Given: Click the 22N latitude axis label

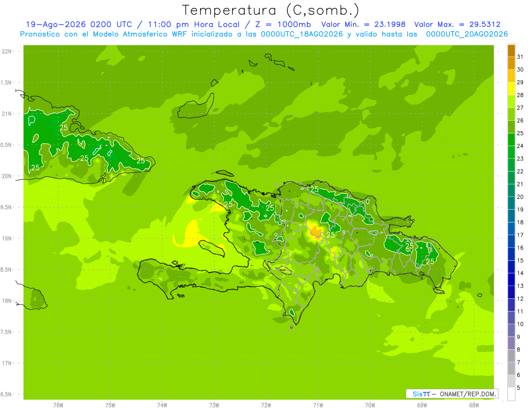Looking at the screenshot, I should point(7,51).
